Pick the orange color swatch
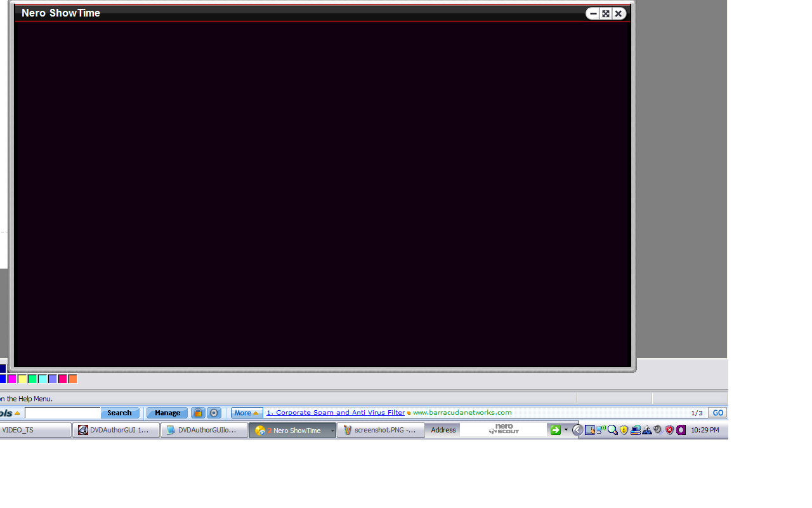812x508 pixels. click(x=73, y=379)
